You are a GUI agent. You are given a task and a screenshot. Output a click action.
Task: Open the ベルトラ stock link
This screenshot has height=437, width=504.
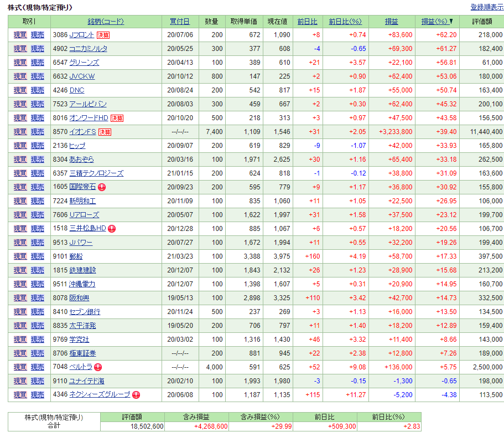pos(81,367)
